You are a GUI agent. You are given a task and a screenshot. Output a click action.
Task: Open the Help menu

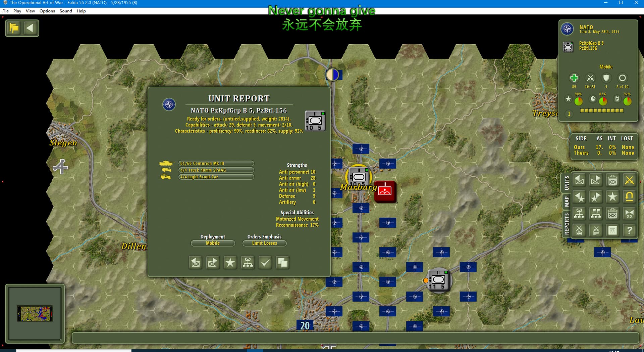81,11
